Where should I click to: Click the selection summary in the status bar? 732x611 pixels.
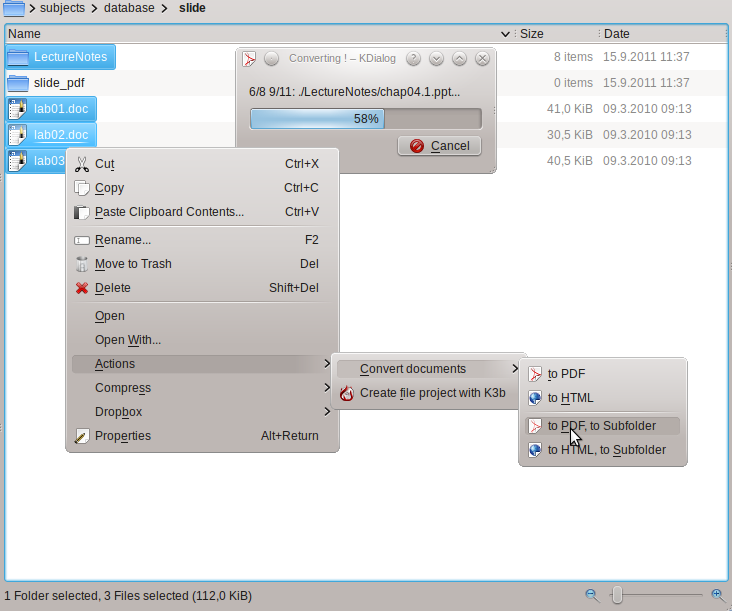tap(128, 596)
